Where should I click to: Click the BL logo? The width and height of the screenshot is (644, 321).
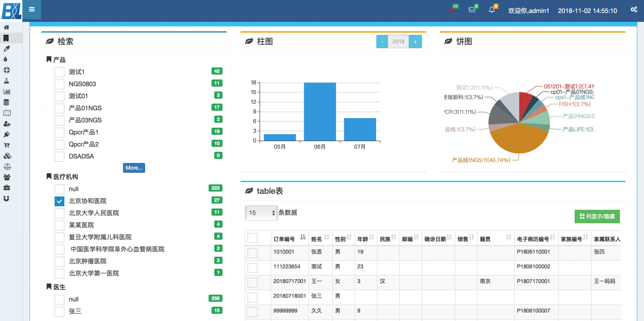(x=11, y=11)
